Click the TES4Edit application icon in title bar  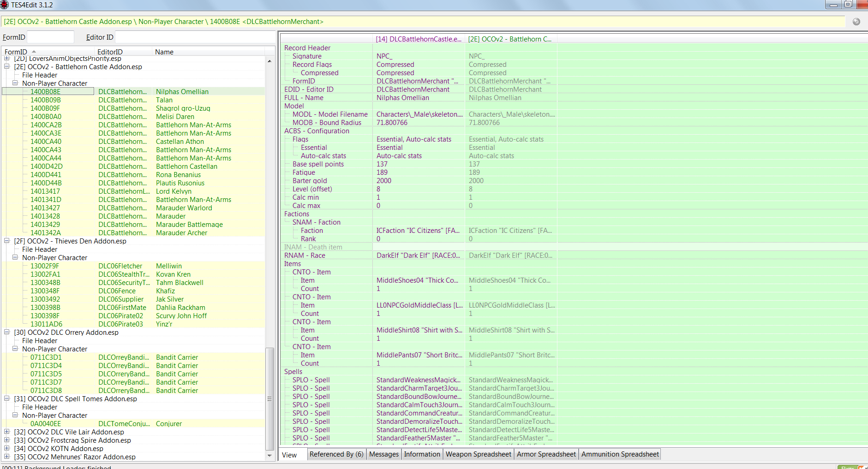coord(5,5)
